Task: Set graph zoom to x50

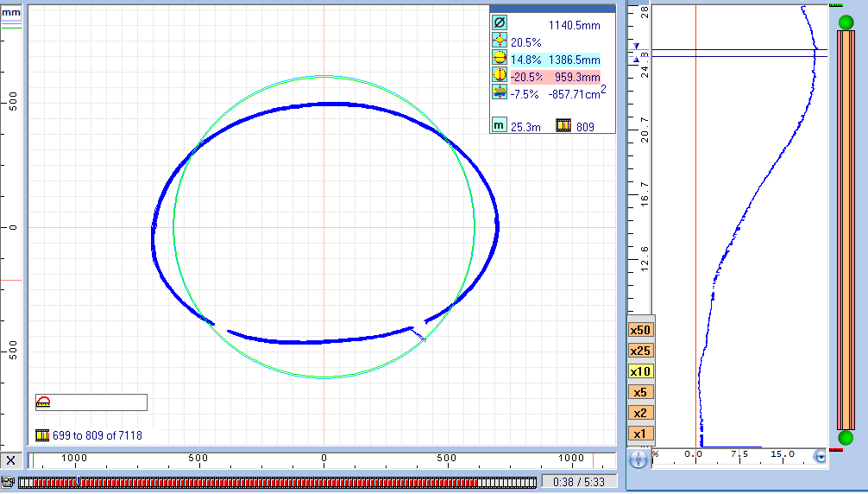Action: (x=640, y=330)
